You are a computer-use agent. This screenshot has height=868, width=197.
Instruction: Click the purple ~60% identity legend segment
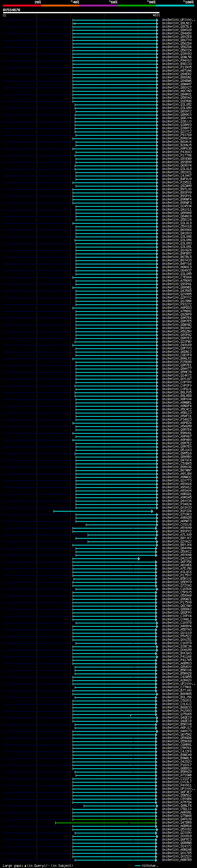click(x=99, y=6)
